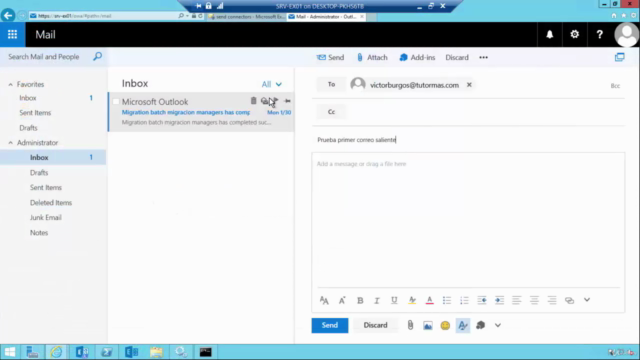
Task: Click Attach in the top command bar
Action: tap(372, 58)
